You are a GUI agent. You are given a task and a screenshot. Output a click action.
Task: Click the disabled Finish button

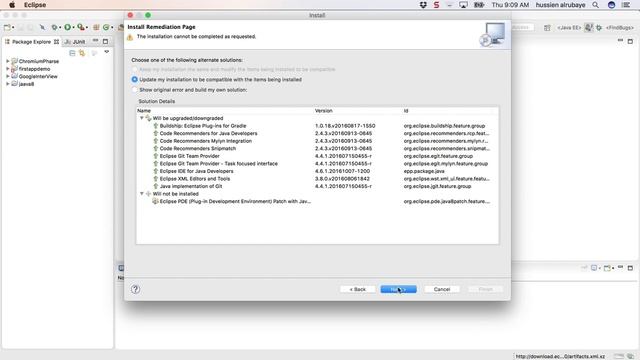[x=485, y=289]
